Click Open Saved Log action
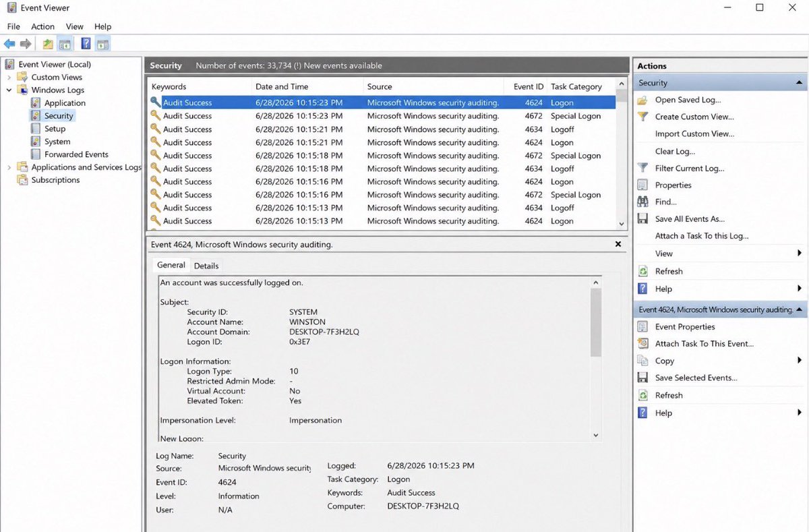Screen dimensions: 809x532 coord(688,100)
